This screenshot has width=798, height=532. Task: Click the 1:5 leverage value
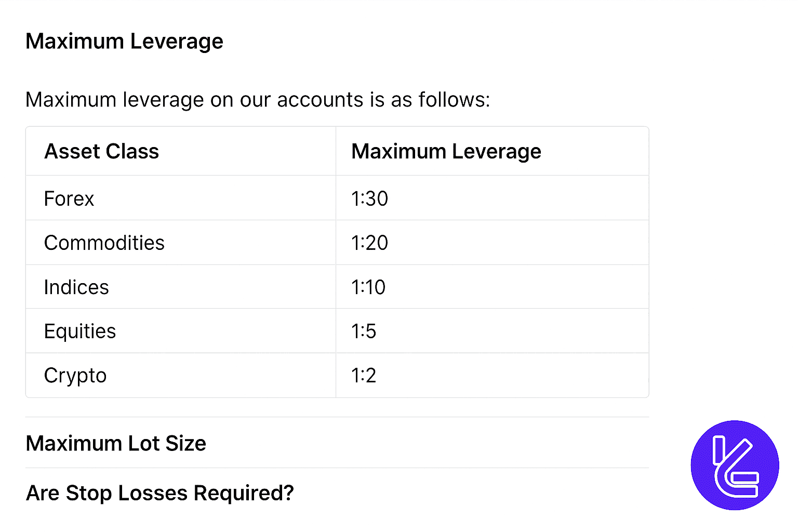tap(363, 331)
